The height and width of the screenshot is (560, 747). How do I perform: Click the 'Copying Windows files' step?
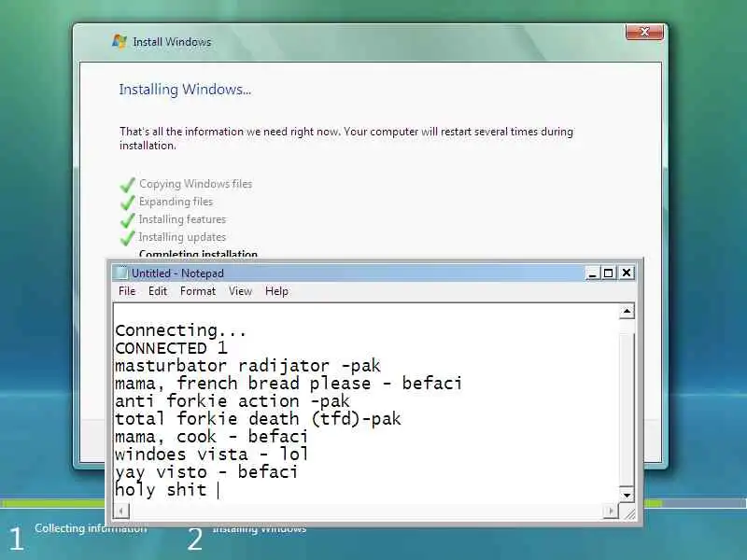tap(195, 184)
